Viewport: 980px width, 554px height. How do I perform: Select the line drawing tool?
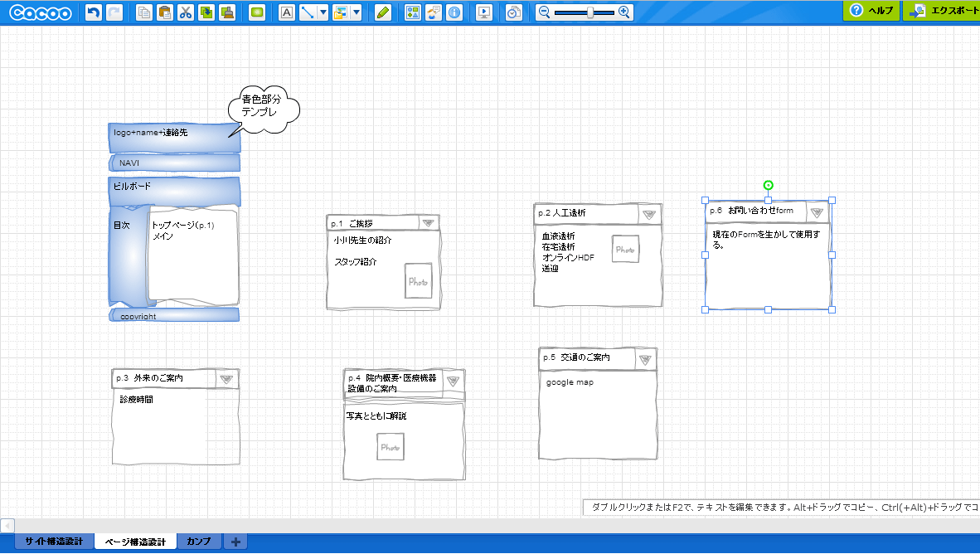click(307, 12)
